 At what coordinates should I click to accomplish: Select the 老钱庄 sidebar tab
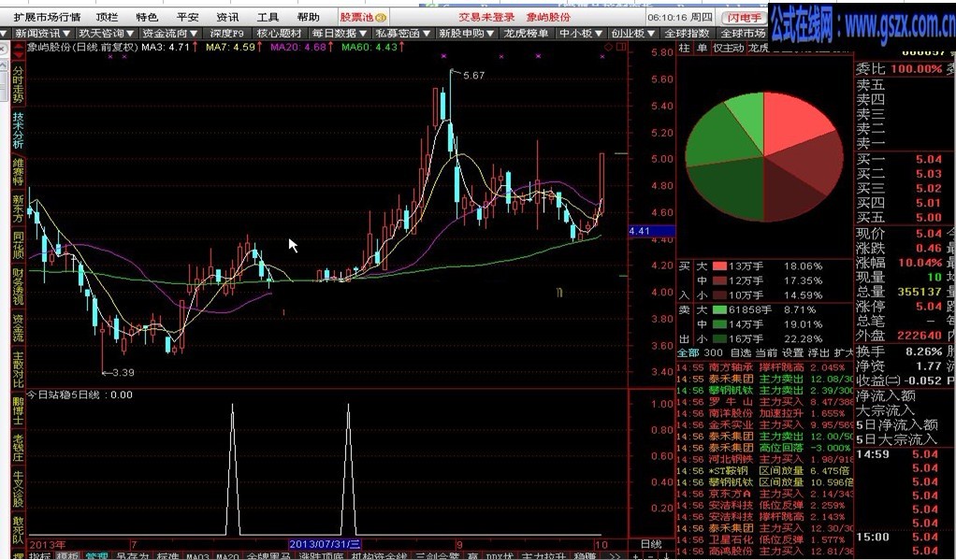[x=19, y=447]
